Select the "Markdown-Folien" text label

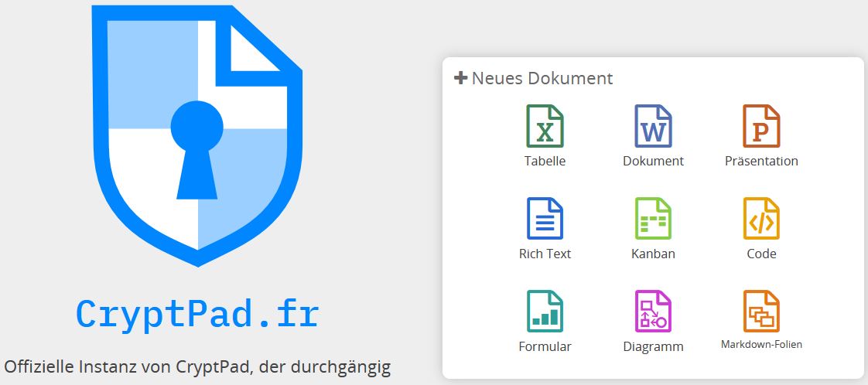click(761, 344)
